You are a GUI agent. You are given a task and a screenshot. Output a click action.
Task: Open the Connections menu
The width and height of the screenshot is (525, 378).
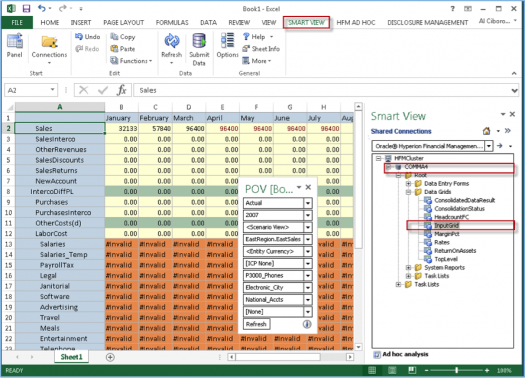pyautogui.click(x=49, y=49)
